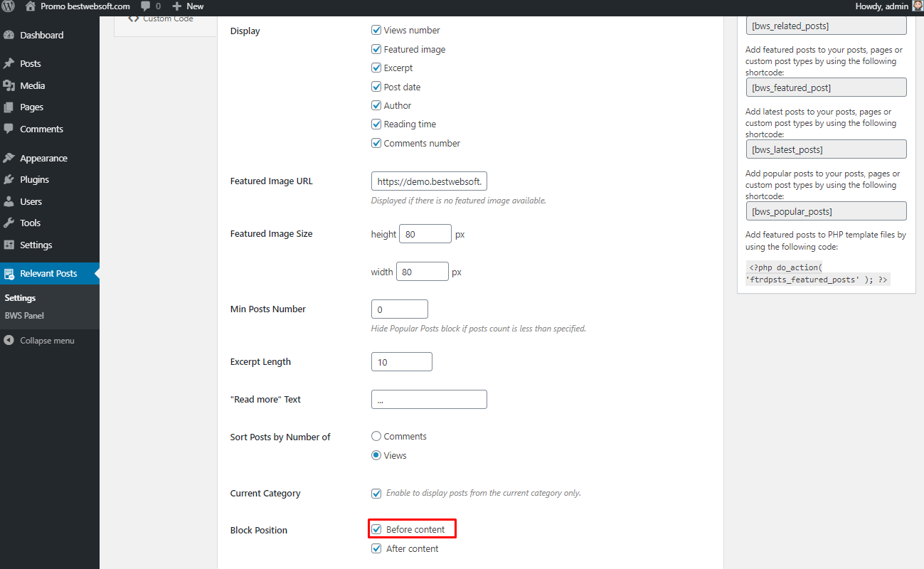924x569 pixels.
Task: Toggle the Post date checkbox
Action: point(376,87)
